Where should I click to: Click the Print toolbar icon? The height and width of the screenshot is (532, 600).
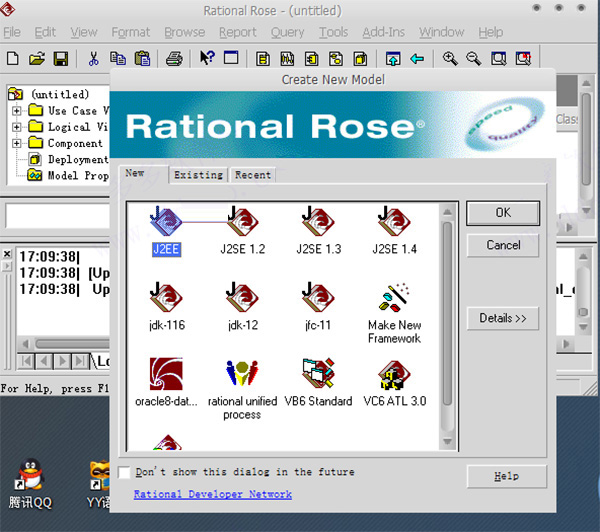click(x=173, y=59)
